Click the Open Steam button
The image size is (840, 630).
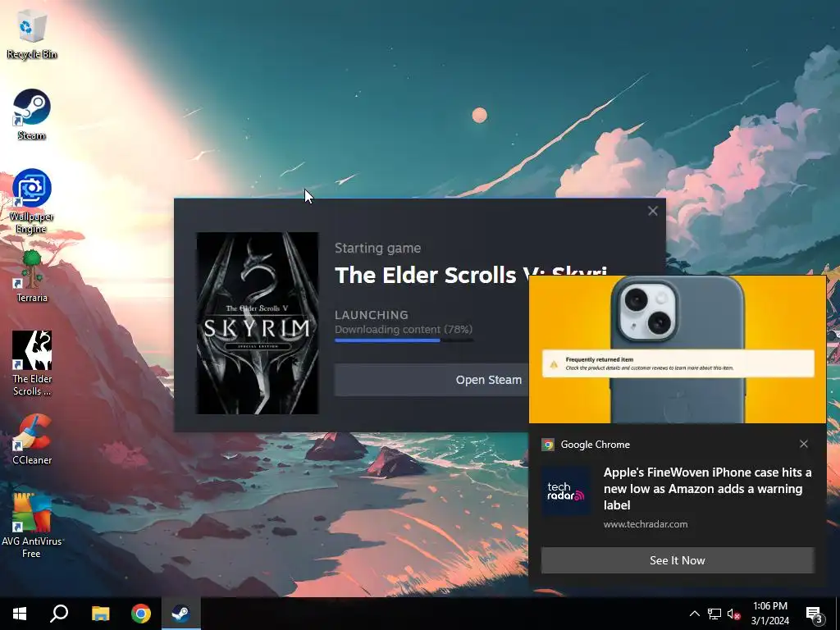pos(489,380)
